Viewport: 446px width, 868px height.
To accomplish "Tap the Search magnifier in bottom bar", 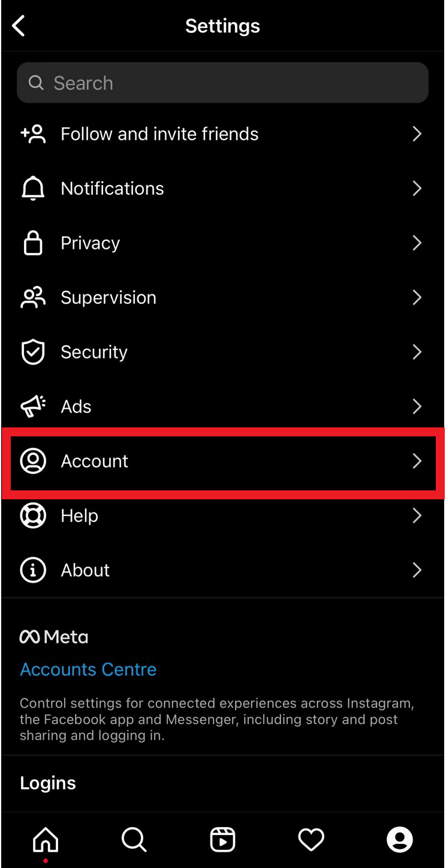I will click(x=134, y=839).
